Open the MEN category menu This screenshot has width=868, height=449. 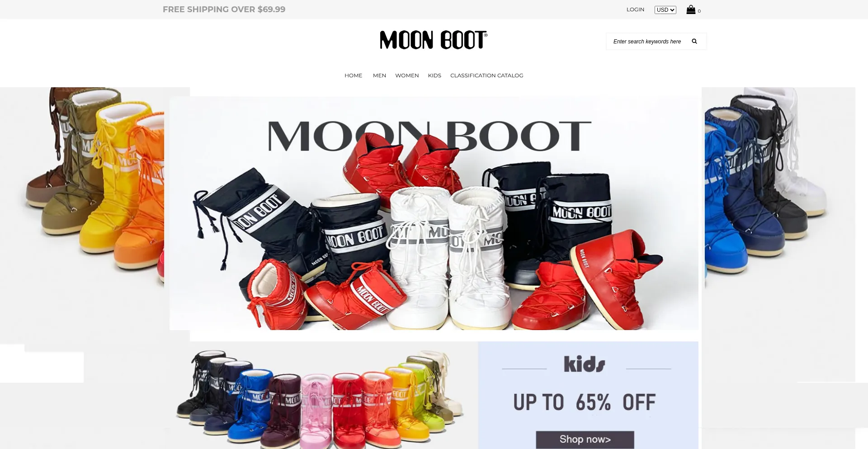point(379,76)
